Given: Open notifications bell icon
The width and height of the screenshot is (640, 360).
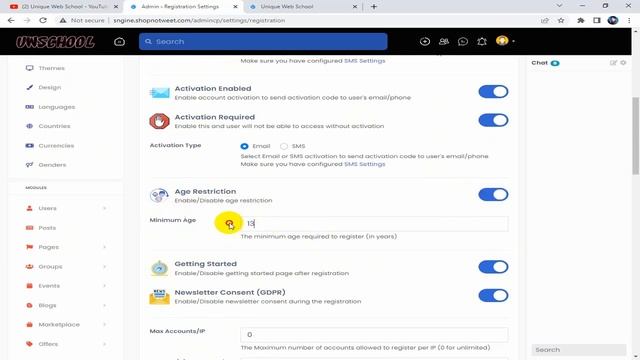Looking at the screenshot, I should 482,41.
